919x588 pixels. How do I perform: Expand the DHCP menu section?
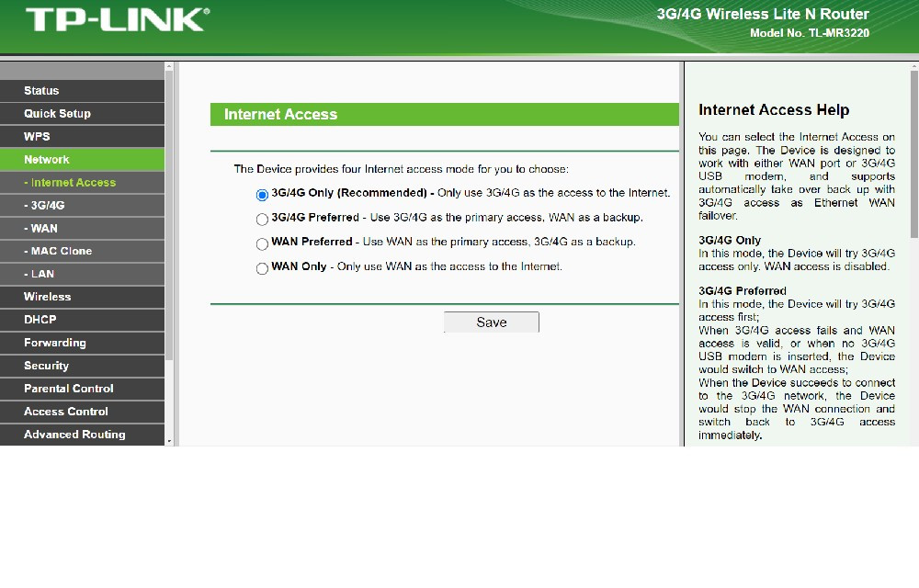click(40, 320)
